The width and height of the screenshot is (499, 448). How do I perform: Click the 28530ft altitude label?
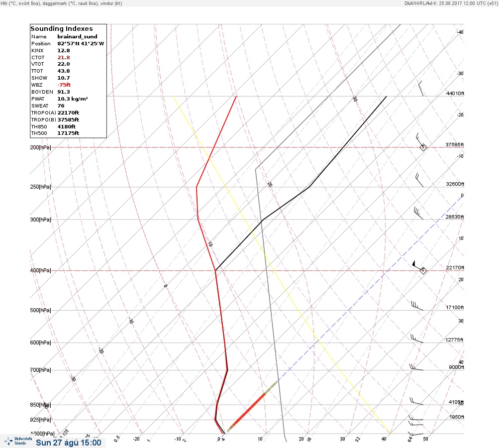click(455, 217)
